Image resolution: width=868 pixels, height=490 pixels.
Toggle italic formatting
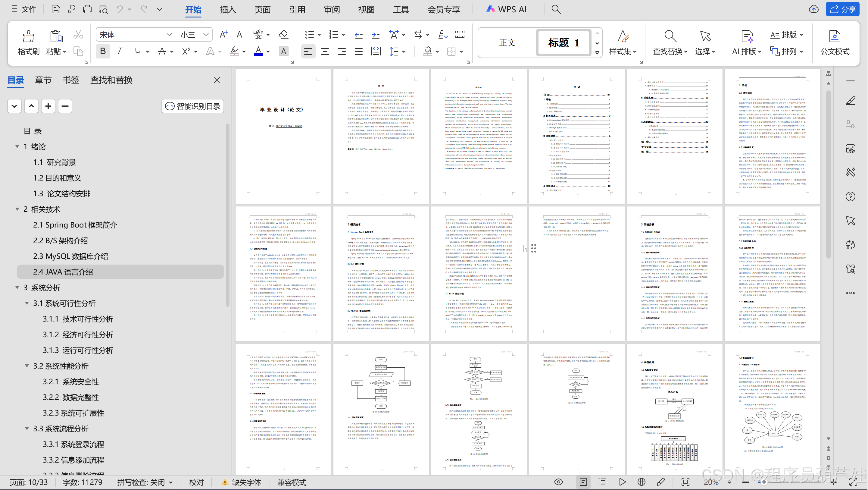click(119, 51)
